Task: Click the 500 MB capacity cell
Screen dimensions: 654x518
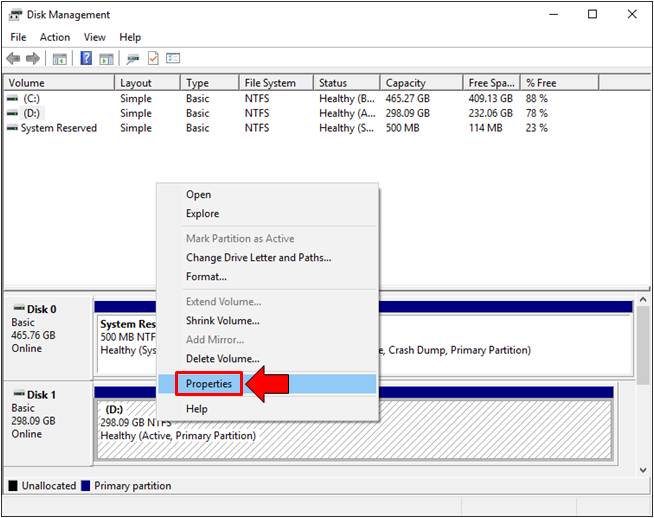Action: click(x=402, y=128)
